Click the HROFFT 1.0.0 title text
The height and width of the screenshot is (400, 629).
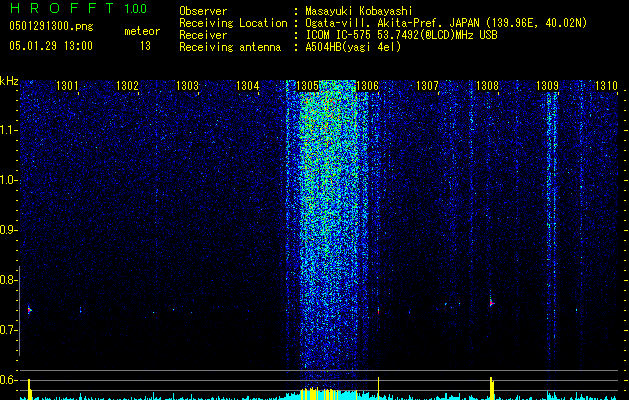tap(78, 8)
